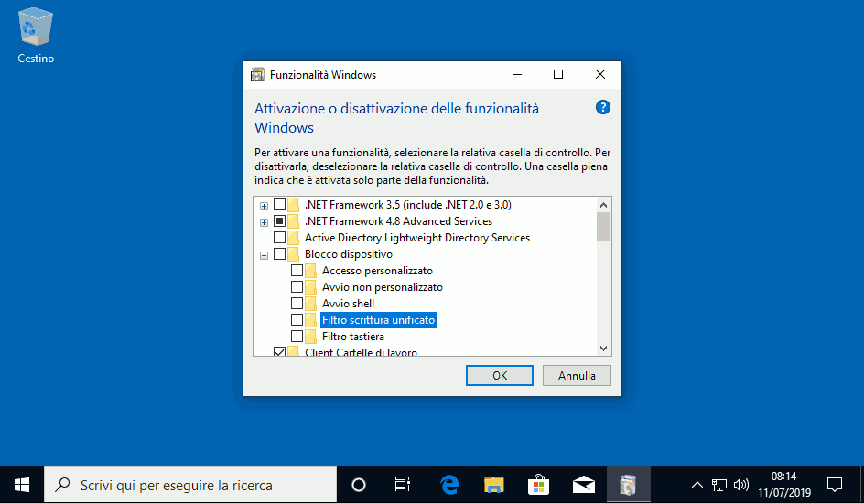Click the taskbar search box
864x504 pixels.
[190, 486]
